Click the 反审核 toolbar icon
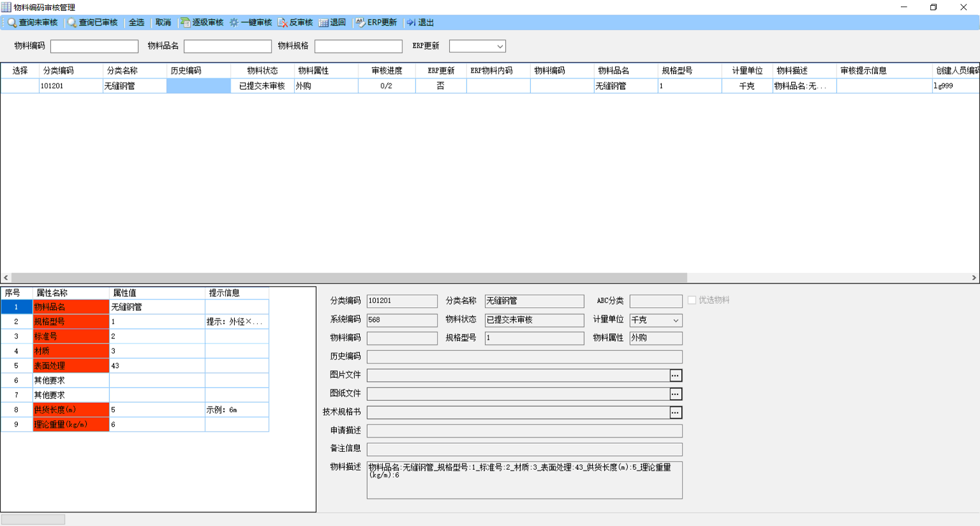The image size is (980, 526). [283, 22]
